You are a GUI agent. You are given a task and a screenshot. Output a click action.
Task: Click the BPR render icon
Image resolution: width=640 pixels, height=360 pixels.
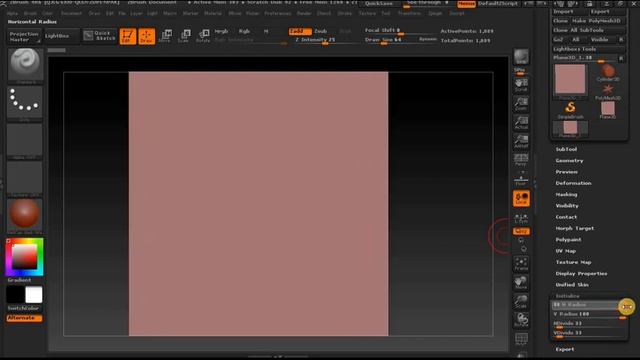(521, 57)
